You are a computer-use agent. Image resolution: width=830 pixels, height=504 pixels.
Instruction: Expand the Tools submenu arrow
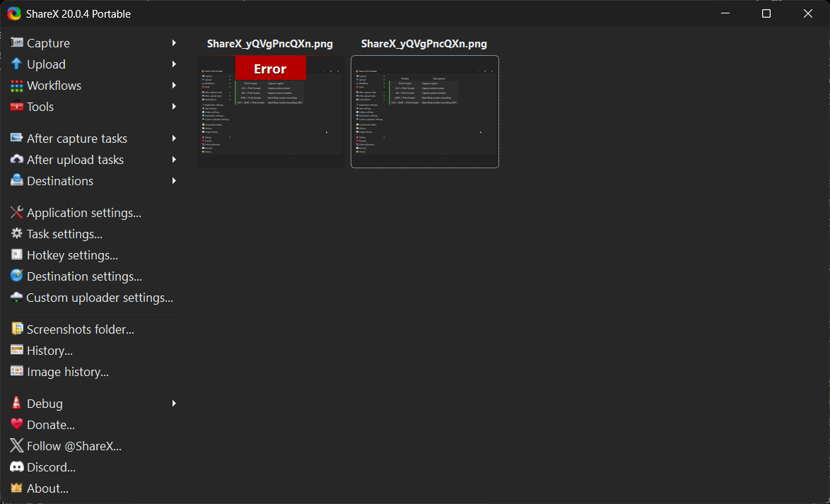point(174,107)
